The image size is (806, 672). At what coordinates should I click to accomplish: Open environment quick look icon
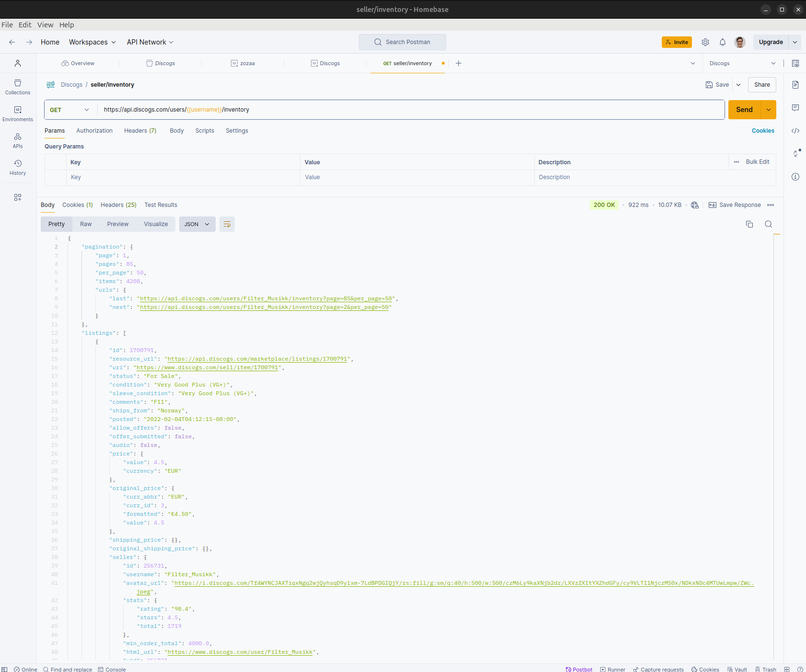pos(795,63)
